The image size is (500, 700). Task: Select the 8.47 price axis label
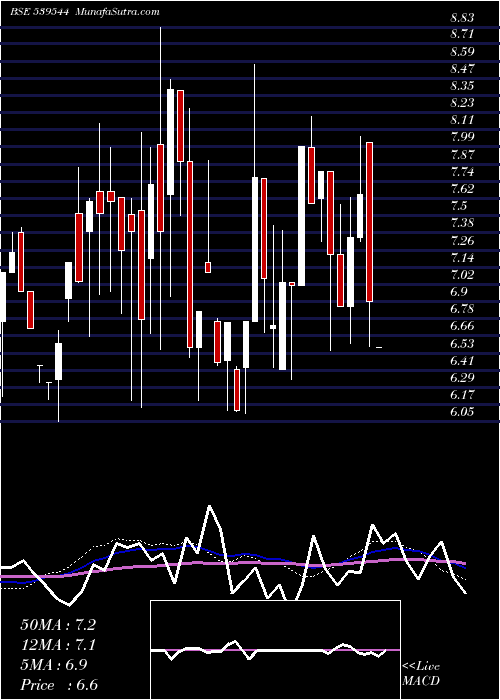point(462,69)
